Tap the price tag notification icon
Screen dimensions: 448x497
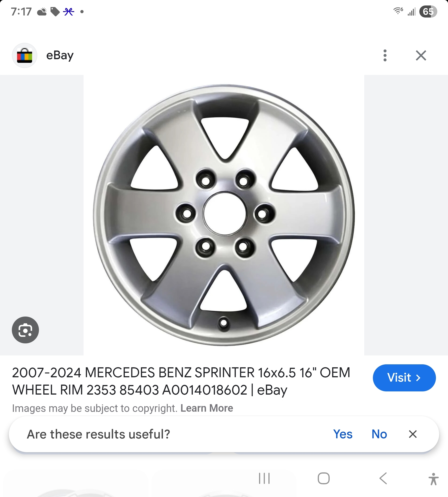click(x=55, y=12)
